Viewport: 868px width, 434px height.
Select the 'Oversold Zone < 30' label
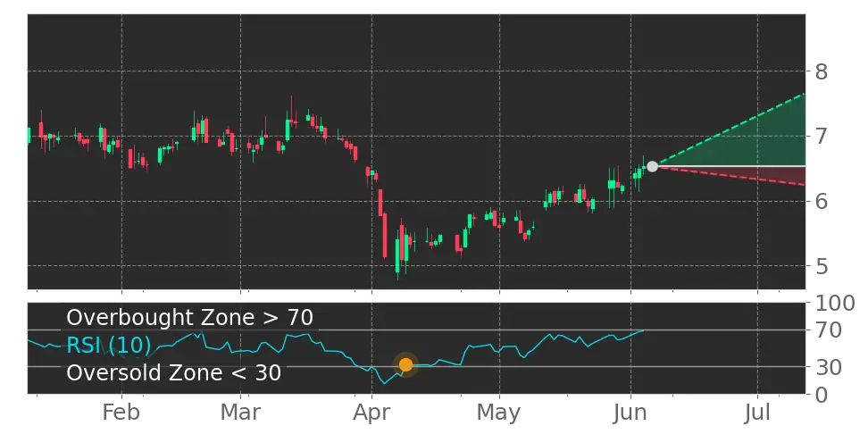(x=174, y=372)
